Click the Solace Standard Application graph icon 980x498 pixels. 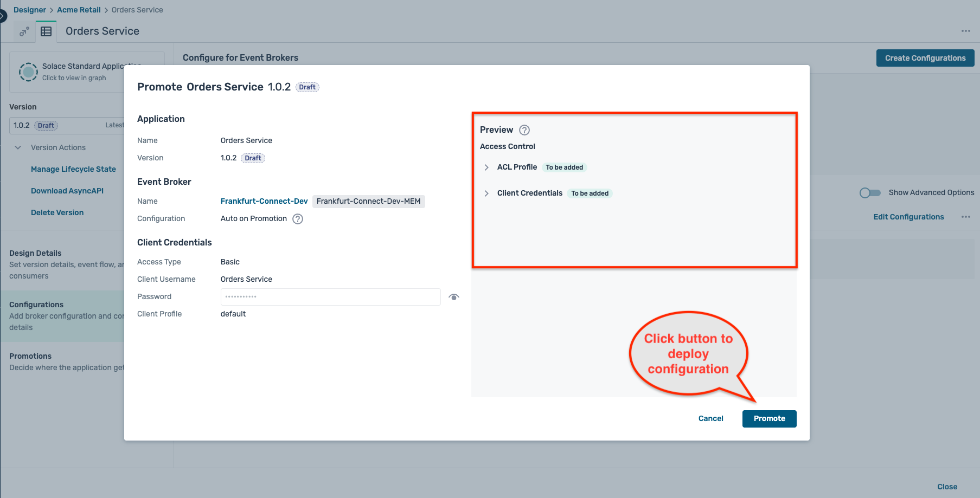coord(28,72)
